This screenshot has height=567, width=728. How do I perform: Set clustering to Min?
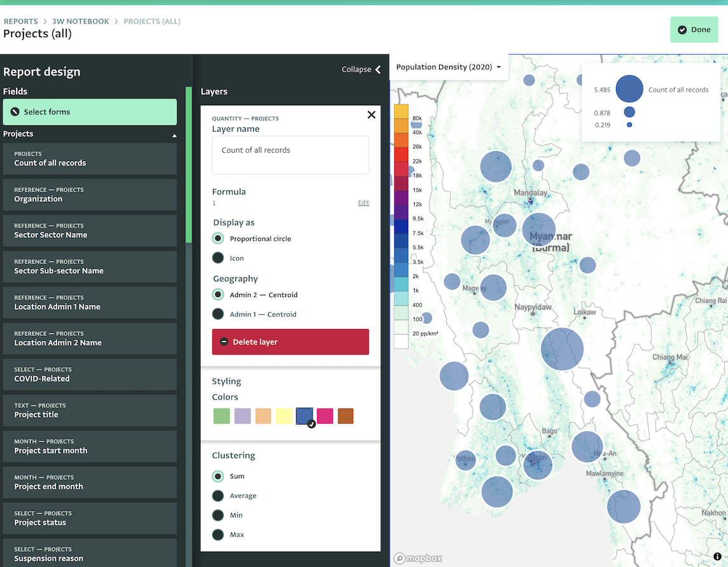[218, 515]
